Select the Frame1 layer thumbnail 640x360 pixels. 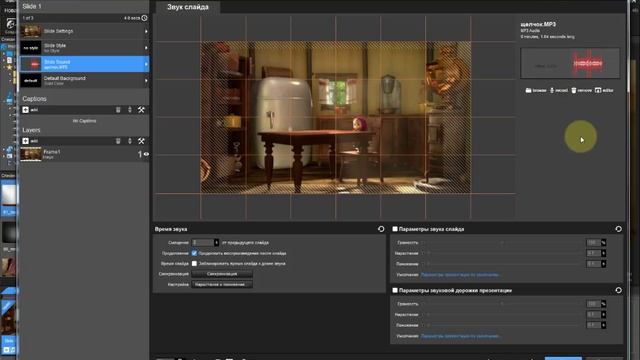[31, 154]
